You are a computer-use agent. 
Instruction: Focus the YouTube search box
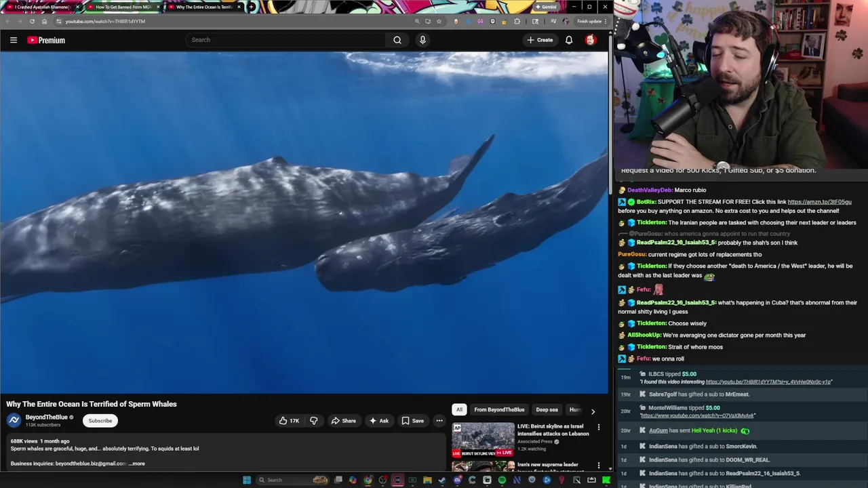tap(285, 40)
